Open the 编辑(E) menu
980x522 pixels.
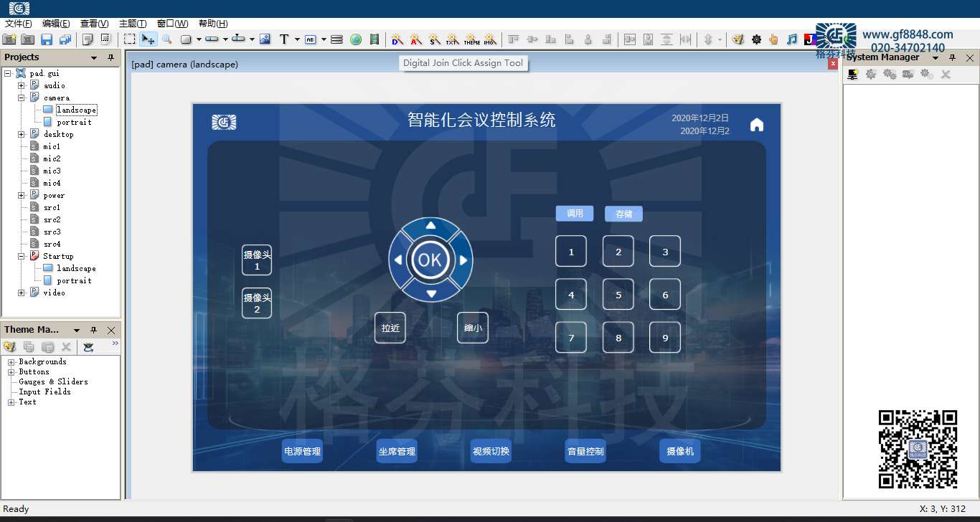(57, 24)
